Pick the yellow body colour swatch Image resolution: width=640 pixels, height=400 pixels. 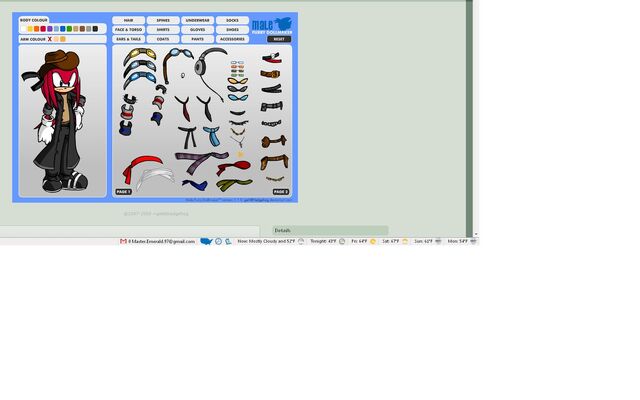coord(30,29)
